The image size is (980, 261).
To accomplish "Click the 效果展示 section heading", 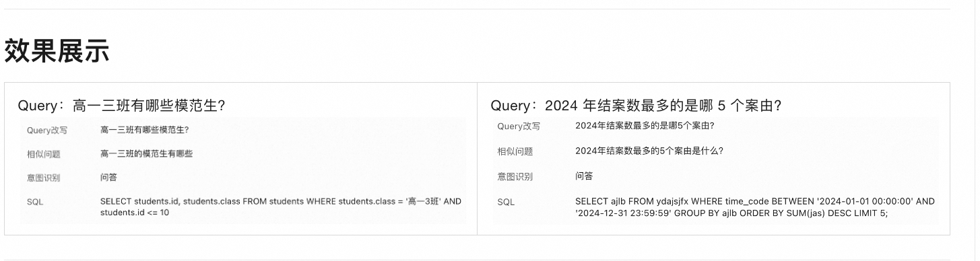I will tap(57, 51).
